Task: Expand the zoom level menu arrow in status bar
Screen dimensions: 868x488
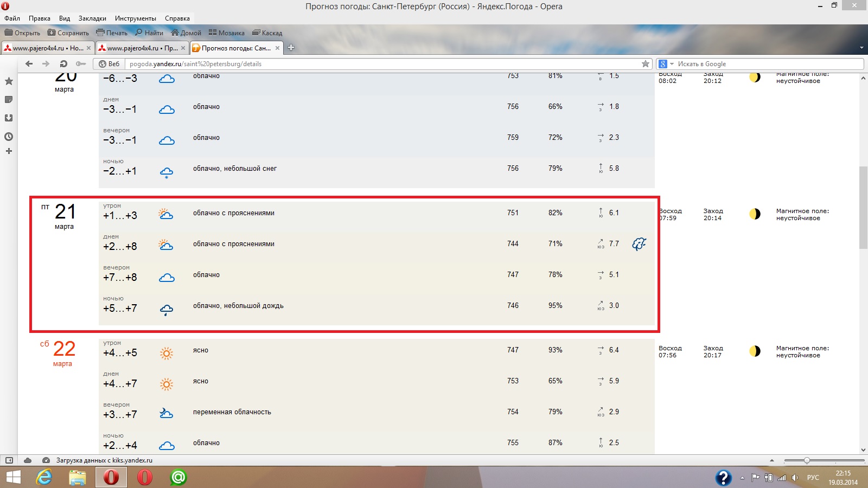Action: [x=772, y=460]
